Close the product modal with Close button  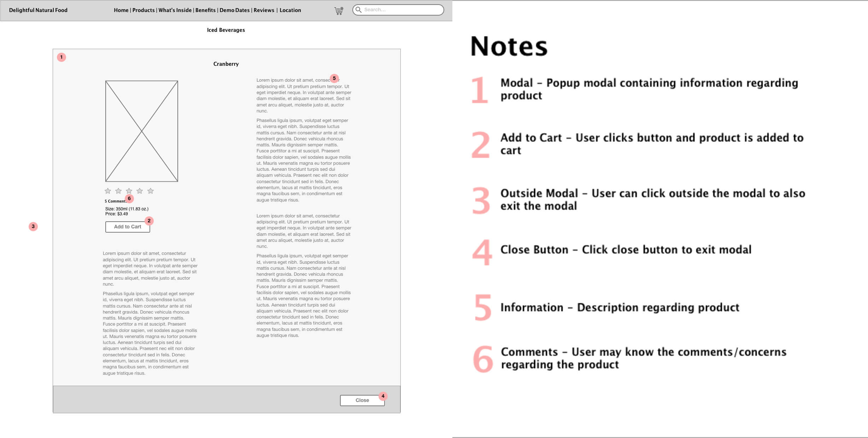pos(362,400)
